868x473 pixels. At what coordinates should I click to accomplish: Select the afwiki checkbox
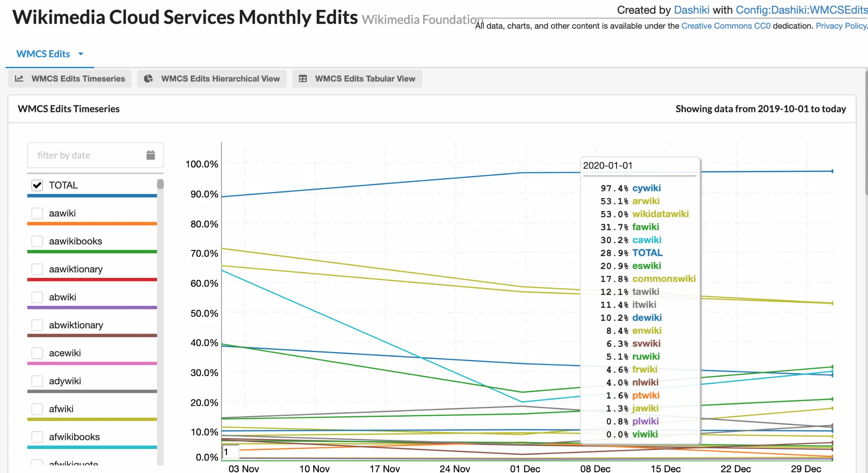click(37, 409)
